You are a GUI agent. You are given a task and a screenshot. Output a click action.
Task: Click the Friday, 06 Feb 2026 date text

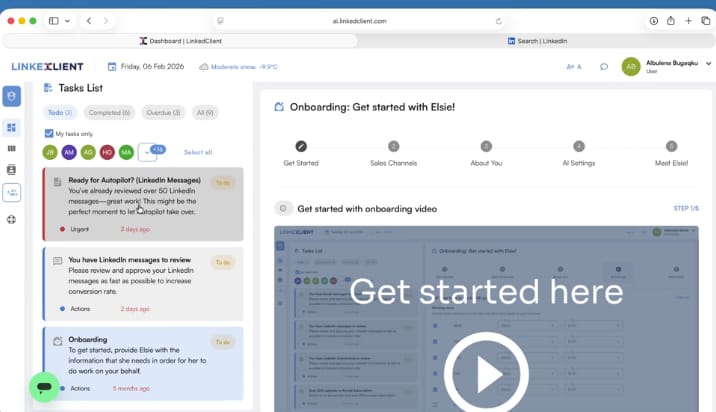point(153,67)
